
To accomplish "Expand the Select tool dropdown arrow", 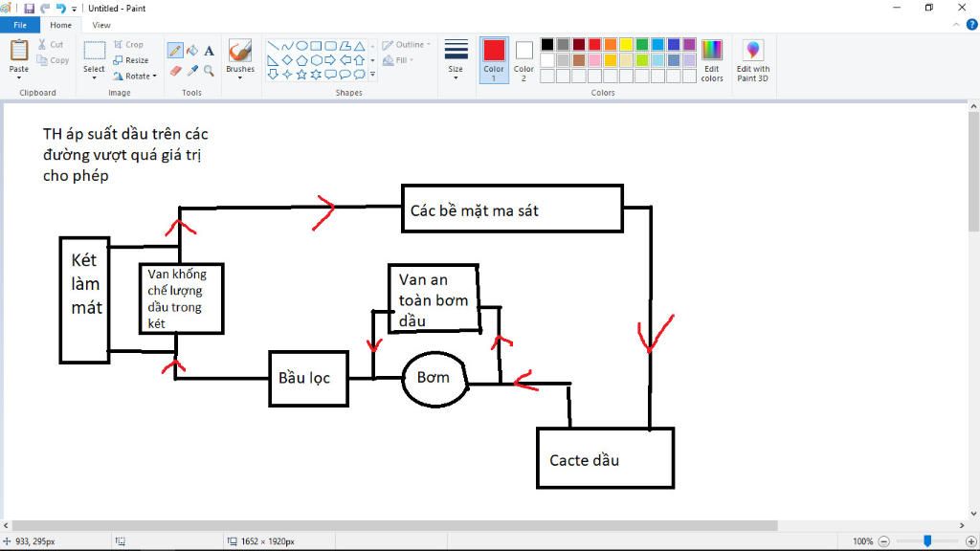I will tap(94, 77).
